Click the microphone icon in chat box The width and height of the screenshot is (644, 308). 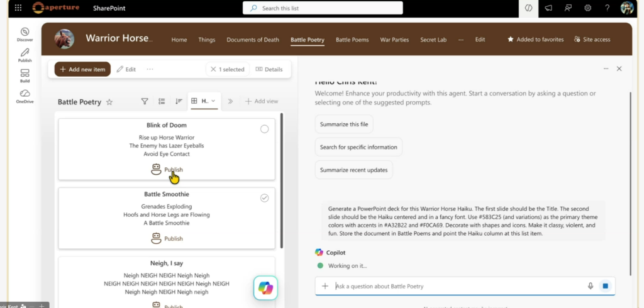(x=591, y=286)
